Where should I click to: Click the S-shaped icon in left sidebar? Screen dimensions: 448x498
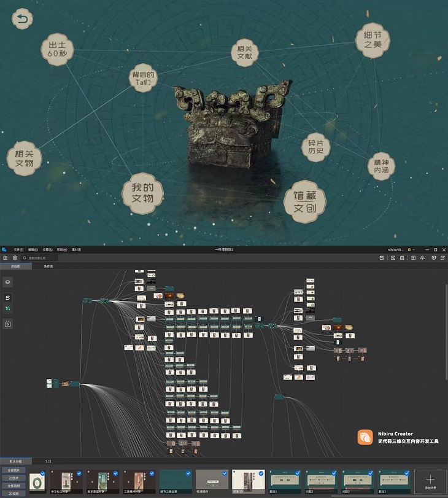pos(8,297)
